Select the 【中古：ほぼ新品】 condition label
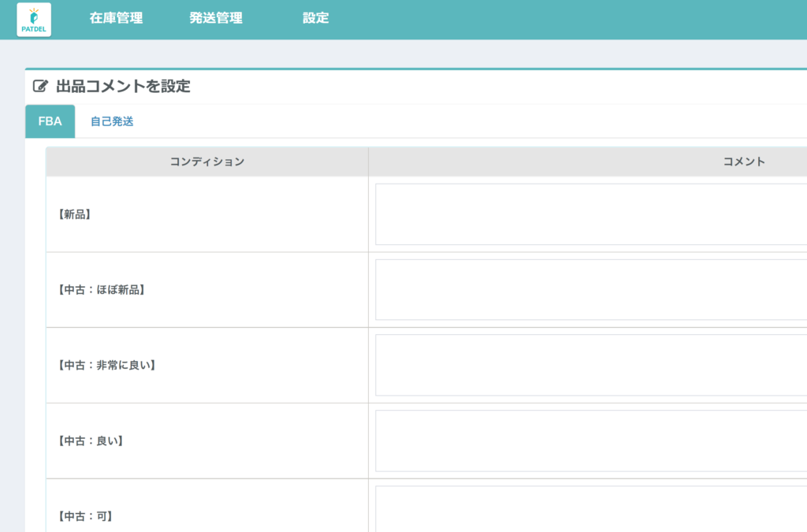Viewport: 807px width, 532px height. point(102,289)
